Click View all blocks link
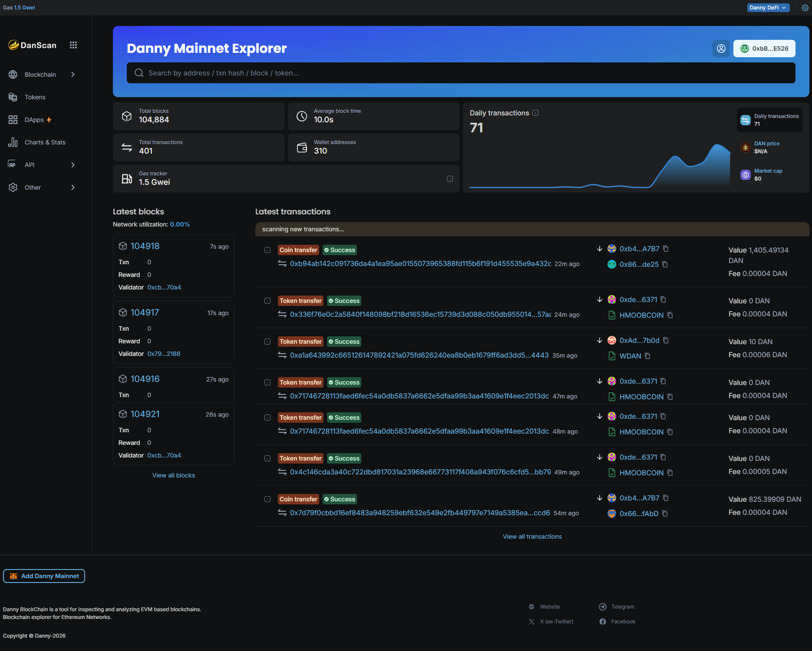812x651 pixels. tap(174, 475)
